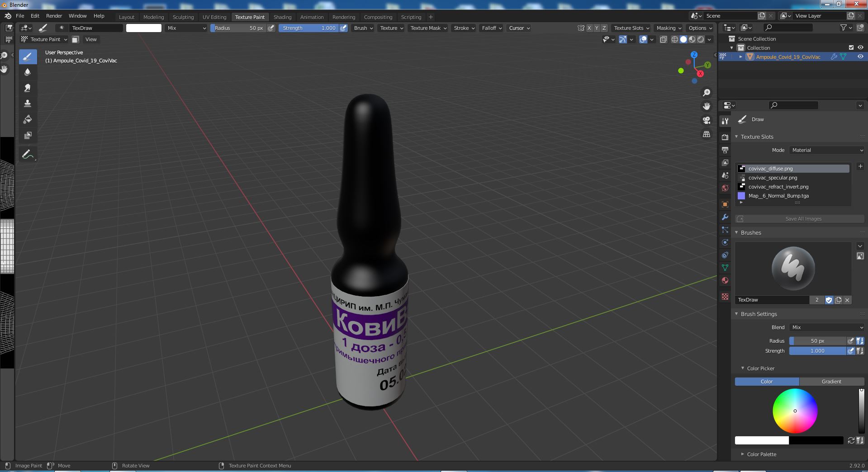The width and height of the screenshot is (868, 472).
Task: Open the Render properties tab
Action: (725, 137)
